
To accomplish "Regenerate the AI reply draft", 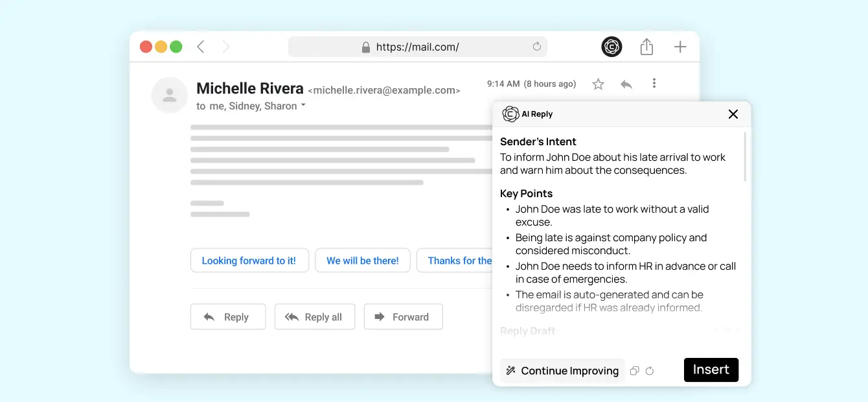I will 650,371.
